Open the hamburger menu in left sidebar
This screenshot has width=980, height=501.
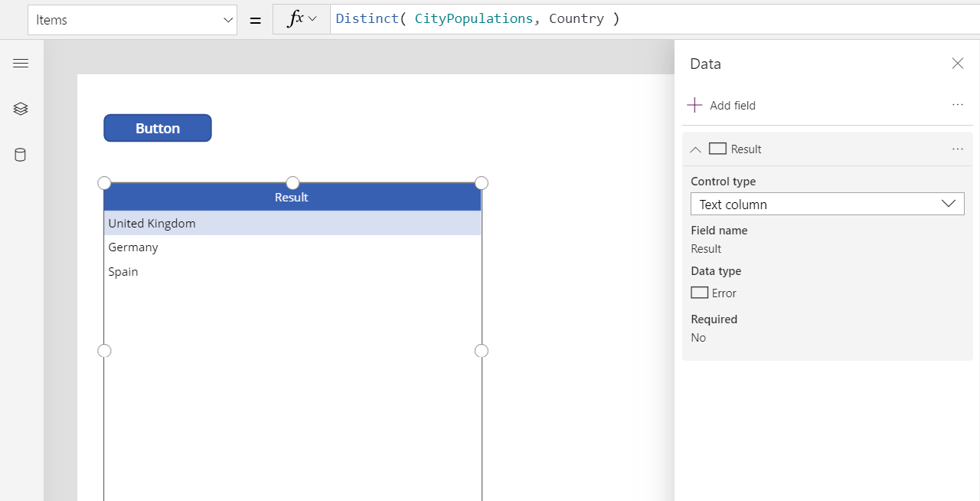point(21,64)
